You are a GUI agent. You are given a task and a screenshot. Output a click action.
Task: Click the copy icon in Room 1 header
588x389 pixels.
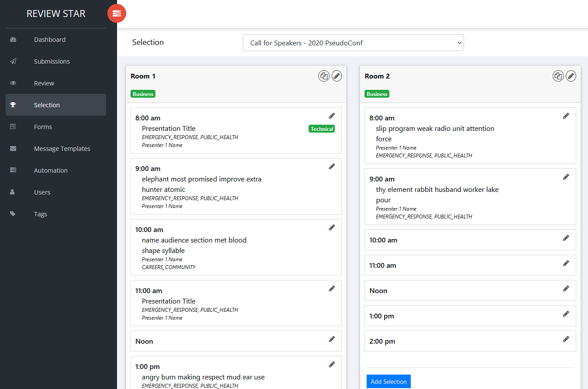pyautogui.click(x=323, y=76)
